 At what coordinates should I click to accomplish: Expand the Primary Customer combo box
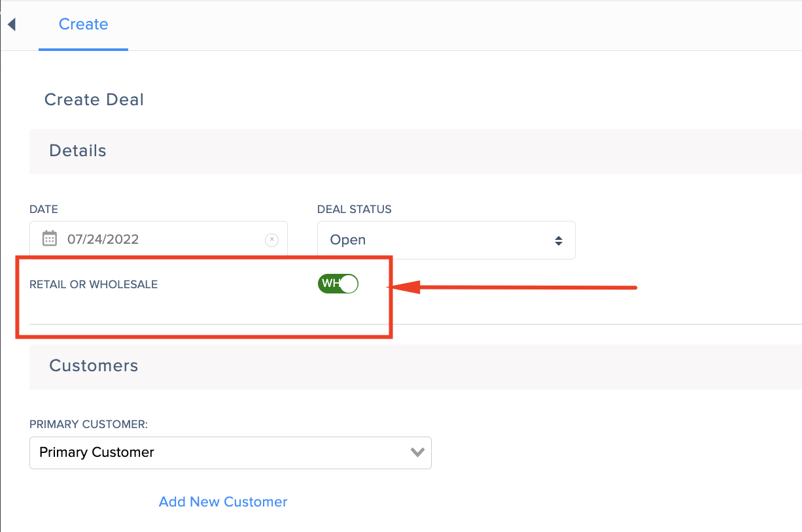pos(230,452)
